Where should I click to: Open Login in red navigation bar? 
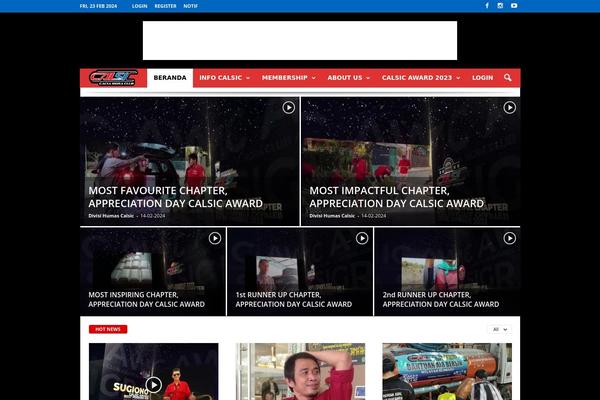pos(483,78)
